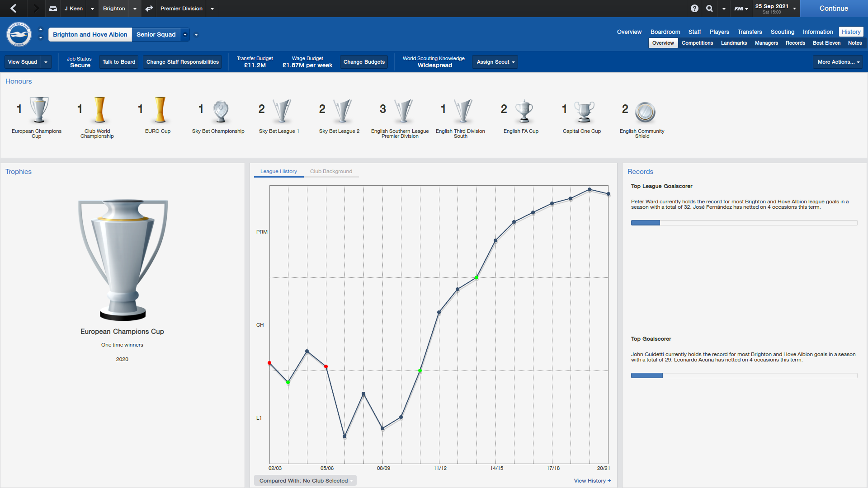Click the English Community Shield medal icon
The image size is (868, 488).
coord(645,112)
